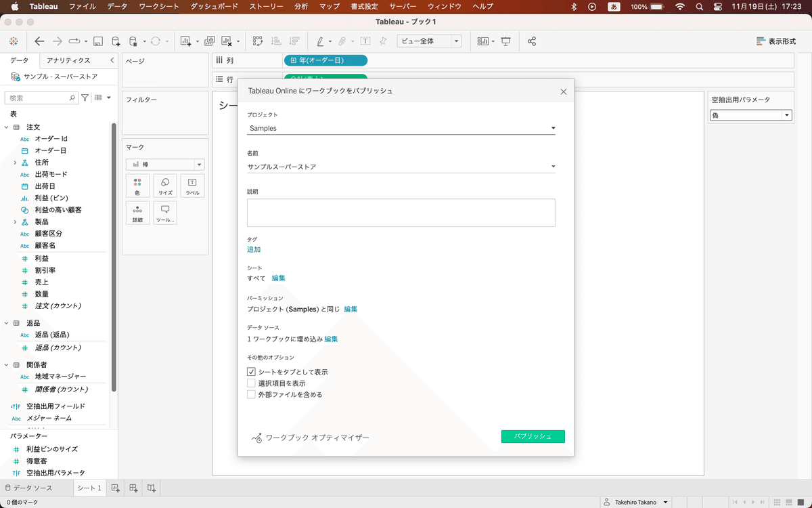
Task: Expand the 住所 hierarchy
Action: (x=15, y=163)
